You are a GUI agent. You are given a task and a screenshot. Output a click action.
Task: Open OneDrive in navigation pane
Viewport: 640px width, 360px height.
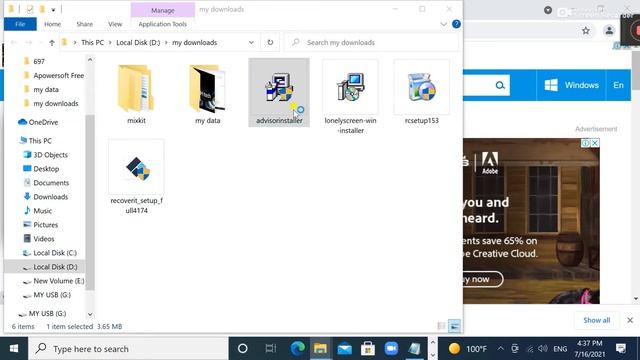pyautogui.click(x=43, y=122)
